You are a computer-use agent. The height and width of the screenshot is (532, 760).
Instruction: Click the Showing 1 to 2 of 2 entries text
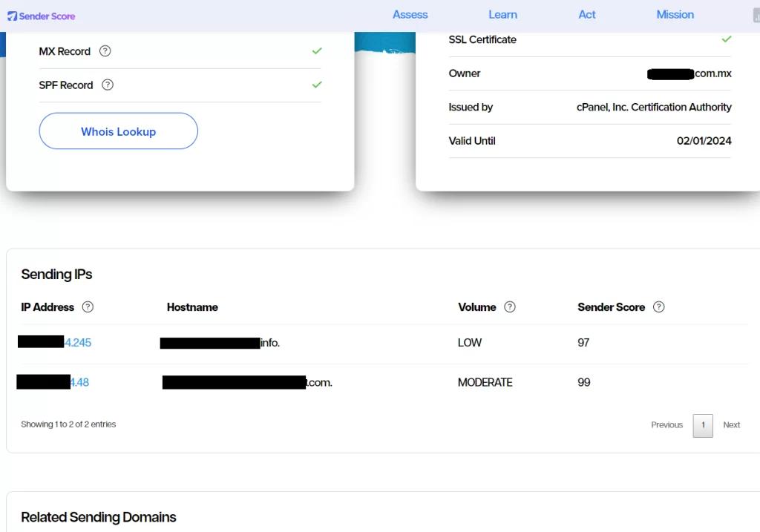pos(68,424)
